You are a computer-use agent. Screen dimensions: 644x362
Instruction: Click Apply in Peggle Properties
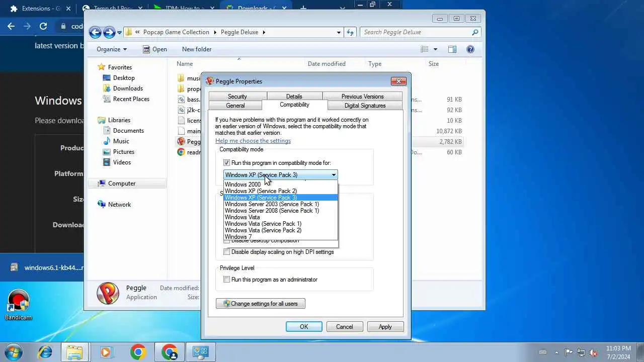(385, 327)
